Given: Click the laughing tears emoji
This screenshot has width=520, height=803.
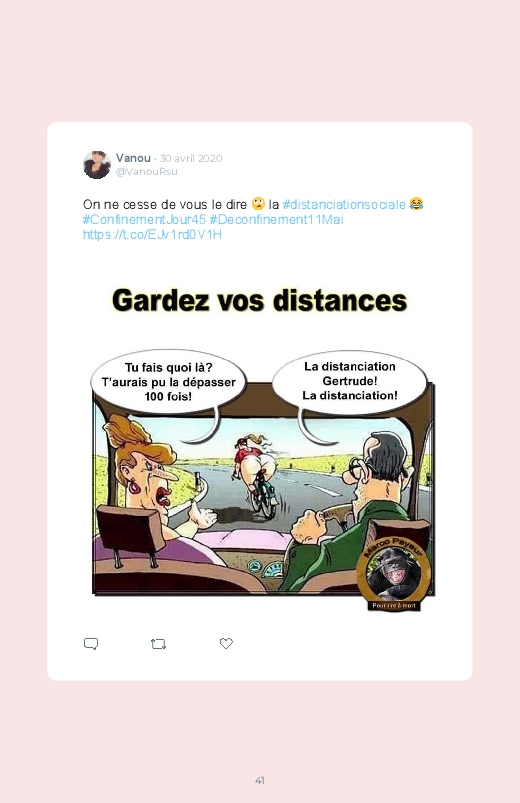Looking at the screenshot, I should [417, 204].
